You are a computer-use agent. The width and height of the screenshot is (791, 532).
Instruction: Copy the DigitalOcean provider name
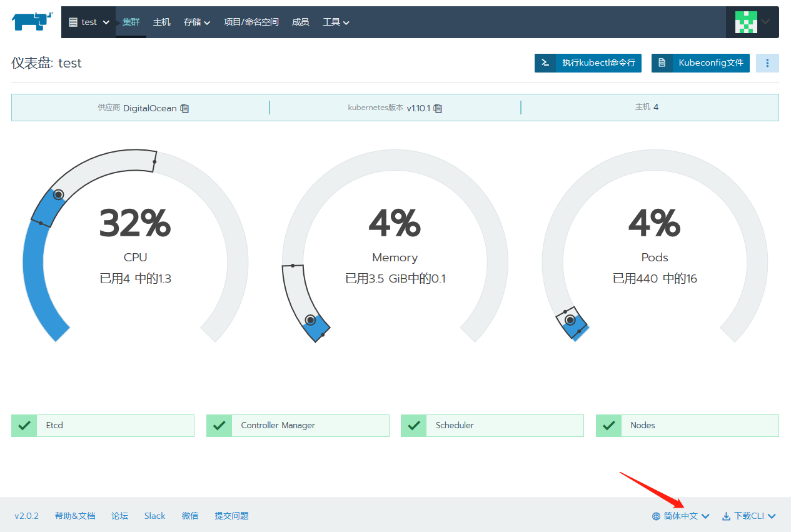coord(184,108)
